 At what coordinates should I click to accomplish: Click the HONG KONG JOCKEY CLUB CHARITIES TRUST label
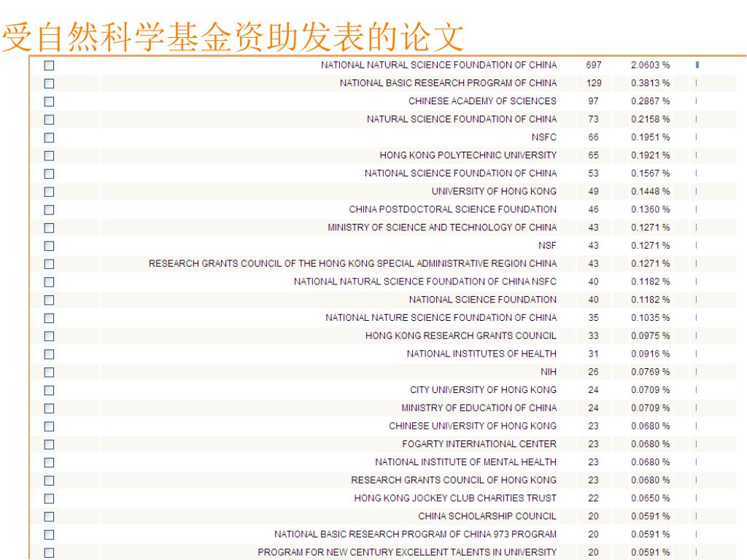455,498
